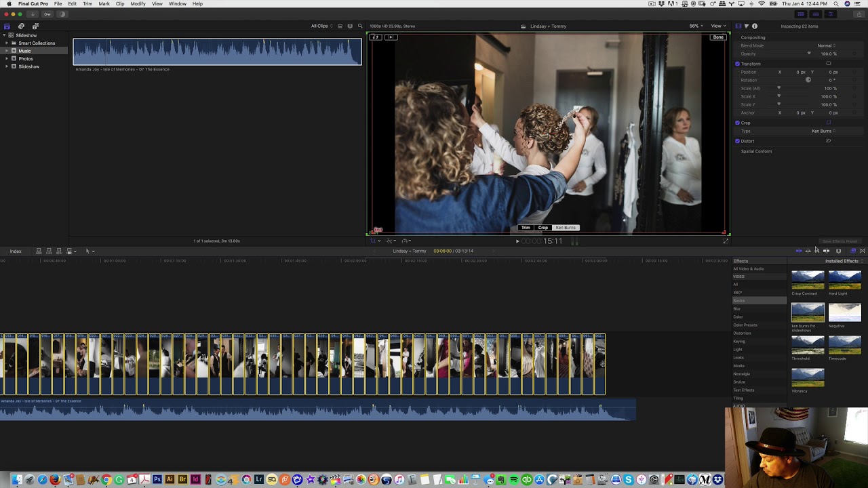
Task: Uncheck the Transform checkbox
Action: point(737,64)
